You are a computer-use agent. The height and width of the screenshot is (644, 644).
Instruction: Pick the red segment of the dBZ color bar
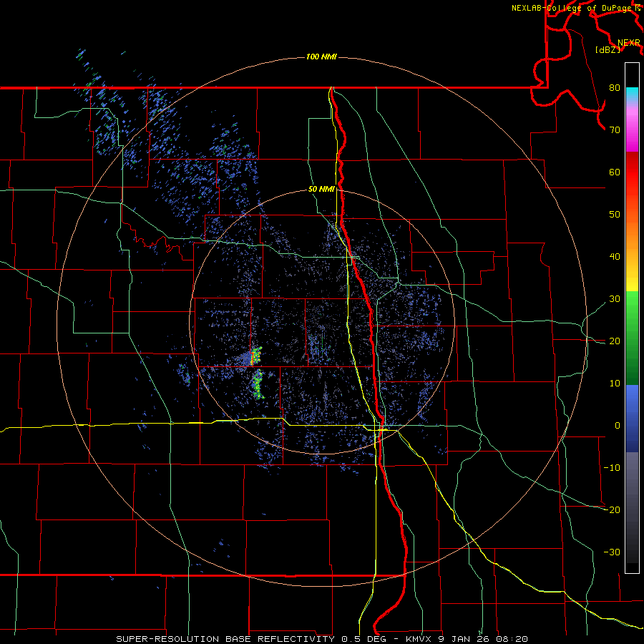coord(632,173)
